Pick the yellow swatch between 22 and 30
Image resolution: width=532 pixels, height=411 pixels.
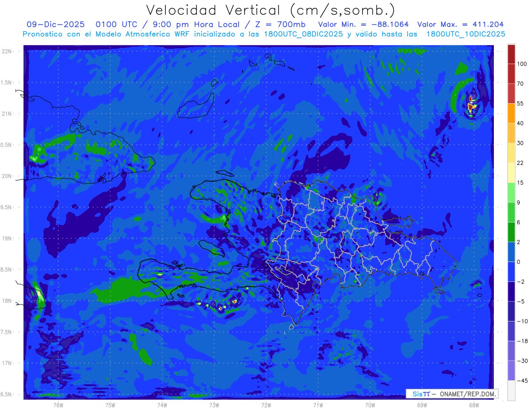(511, 153)
